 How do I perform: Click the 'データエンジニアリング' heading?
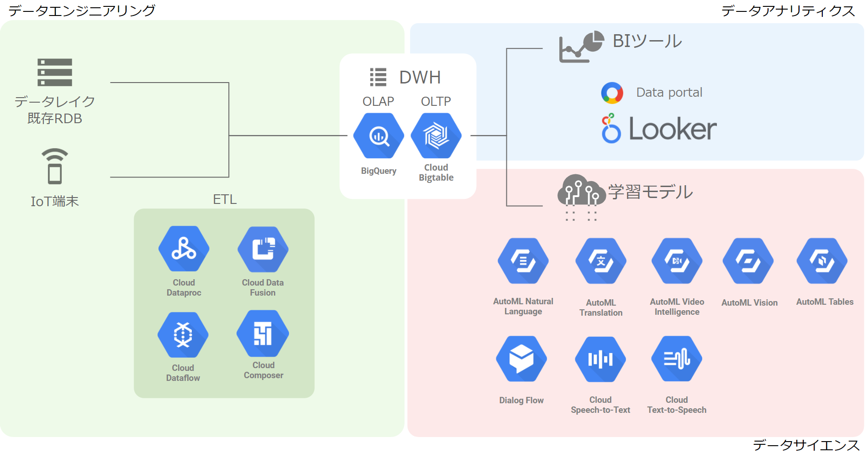click(x=82, y=10)
